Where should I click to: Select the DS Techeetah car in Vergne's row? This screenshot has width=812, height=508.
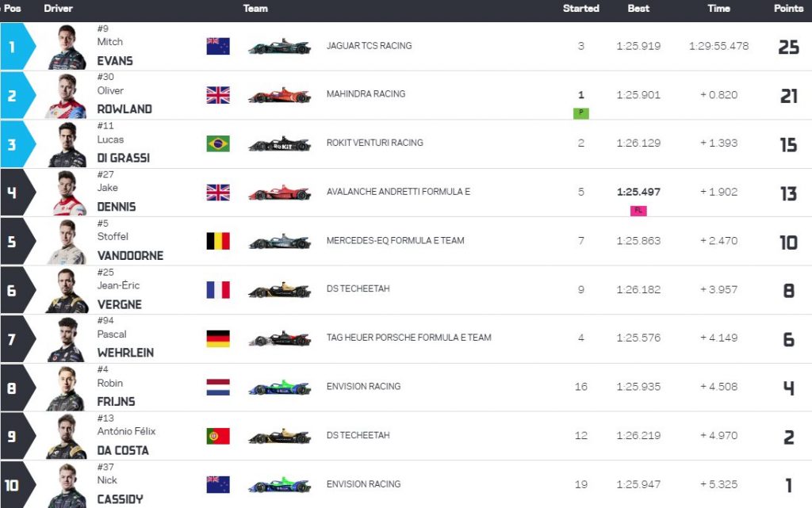pos(280,290)
